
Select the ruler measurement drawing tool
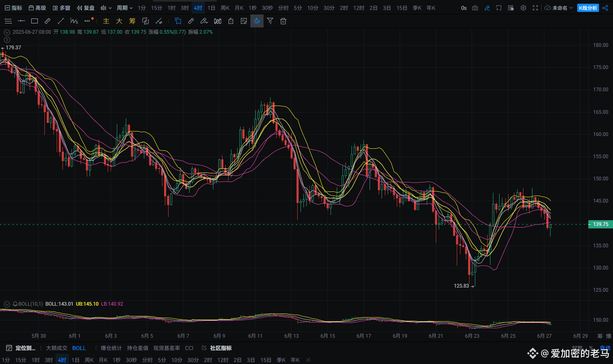(x=48, y=21)
